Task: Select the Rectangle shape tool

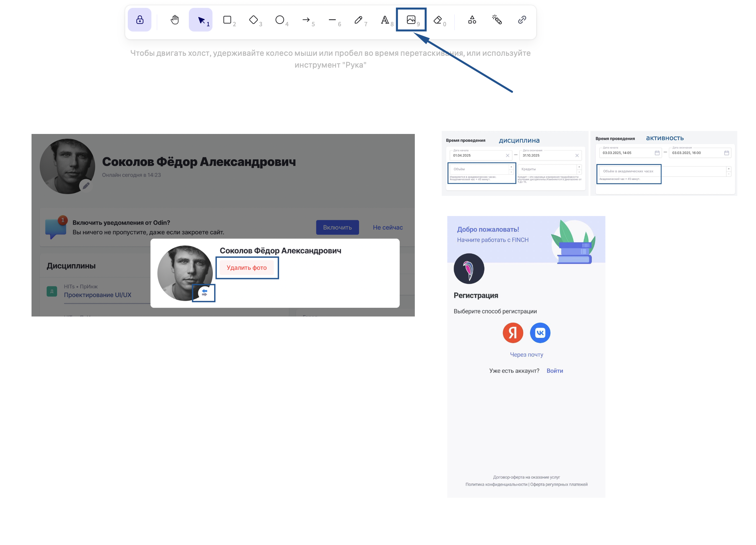Action: click(x=227, y=20)
